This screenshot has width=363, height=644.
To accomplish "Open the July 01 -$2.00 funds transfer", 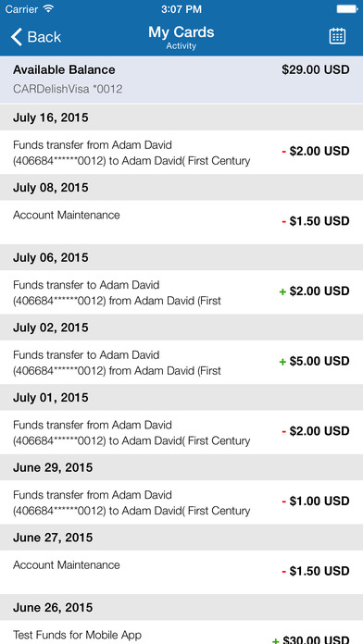I will (x=181, y=432).
